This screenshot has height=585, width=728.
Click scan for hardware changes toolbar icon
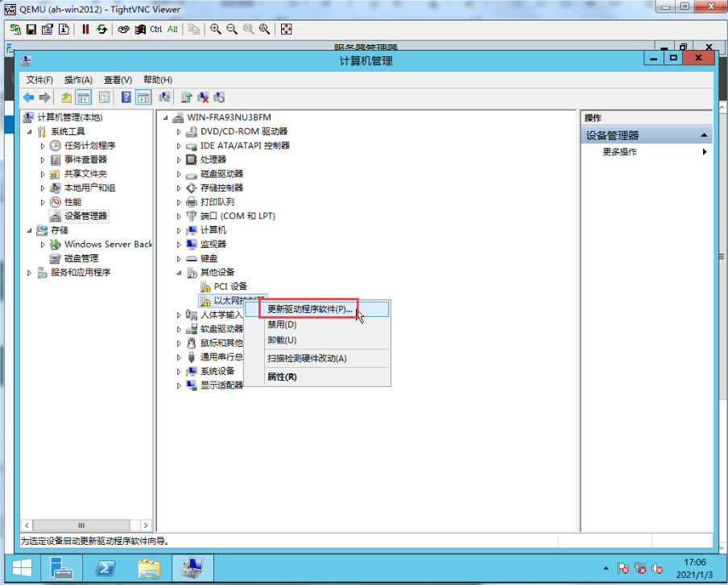(x=164, y=97)
